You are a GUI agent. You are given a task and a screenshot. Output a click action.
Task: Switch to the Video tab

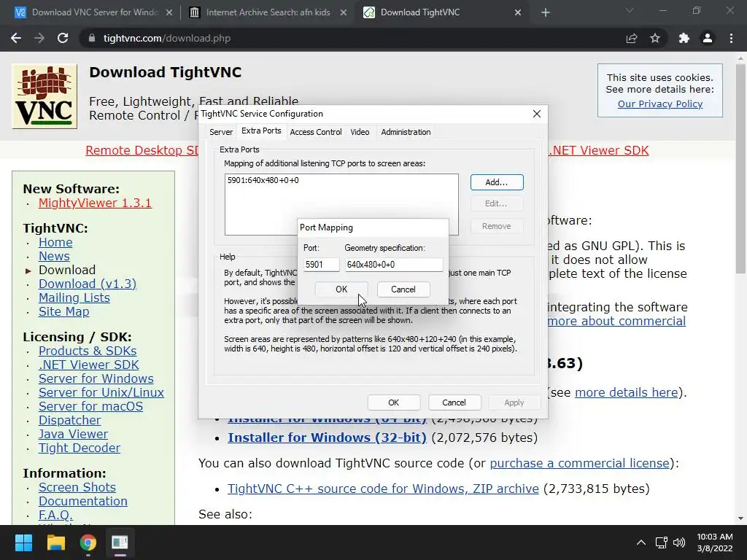(x=360, y=132)
